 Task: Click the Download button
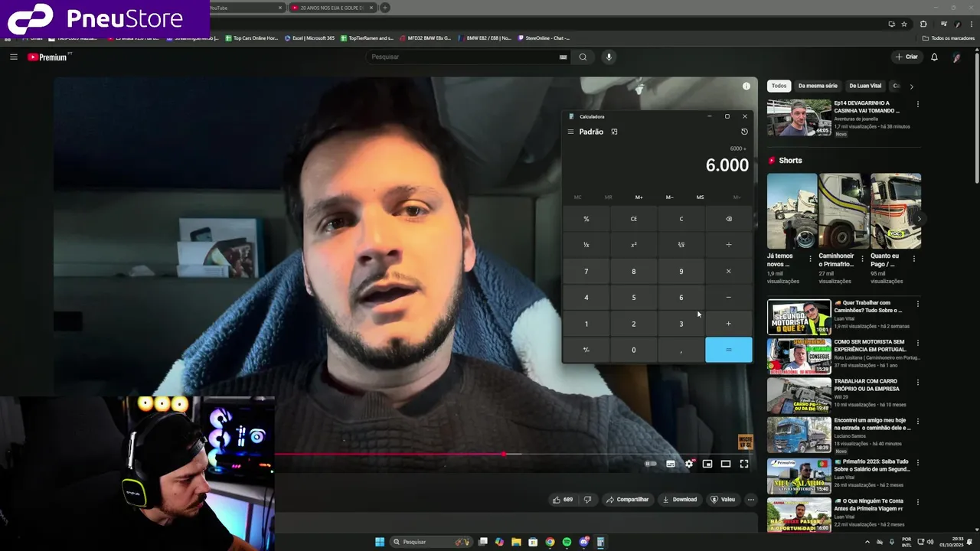(x=680, y=500)
